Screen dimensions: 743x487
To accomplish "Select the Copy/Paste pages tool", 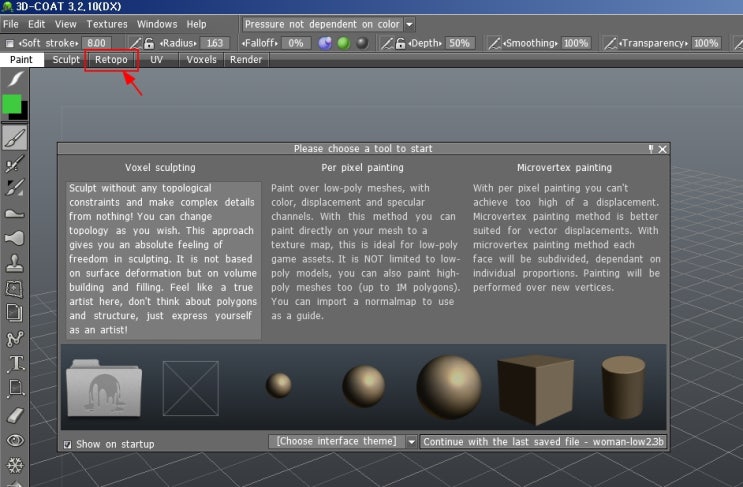I will click(15, 313).
